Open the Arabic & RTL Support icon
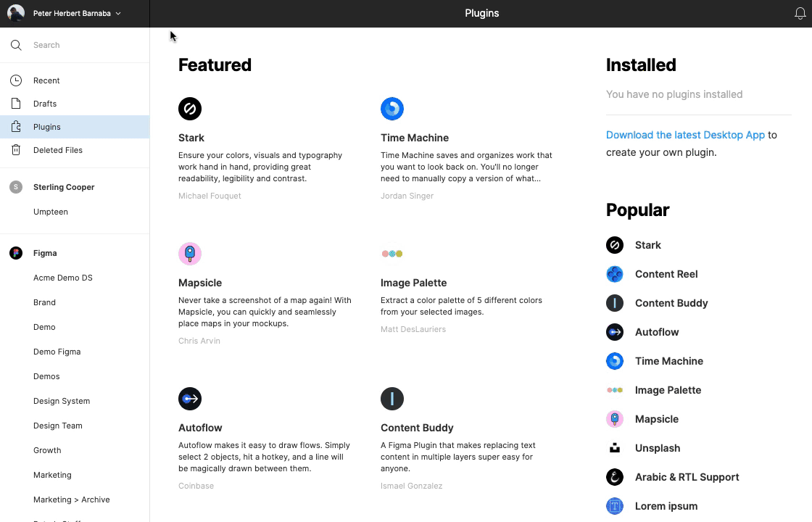The image size is (812, 522). pyautogui.click(x=615, y=477)
